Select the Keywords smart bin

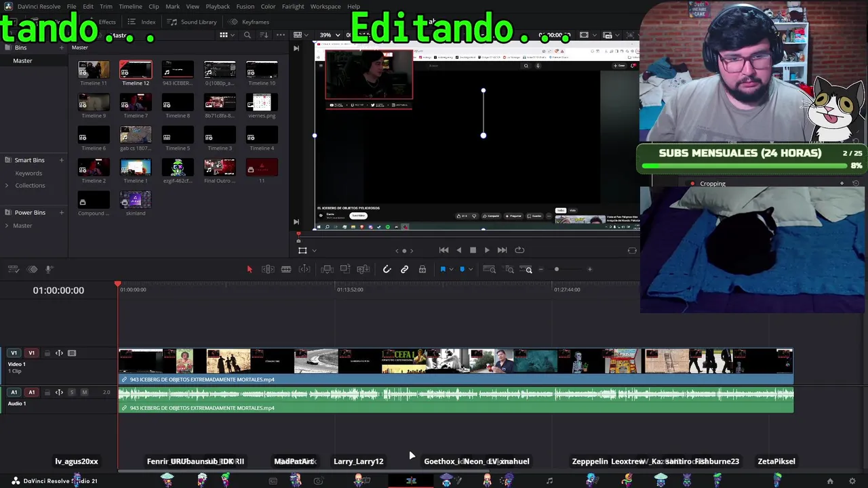click(x=28, y=173)
